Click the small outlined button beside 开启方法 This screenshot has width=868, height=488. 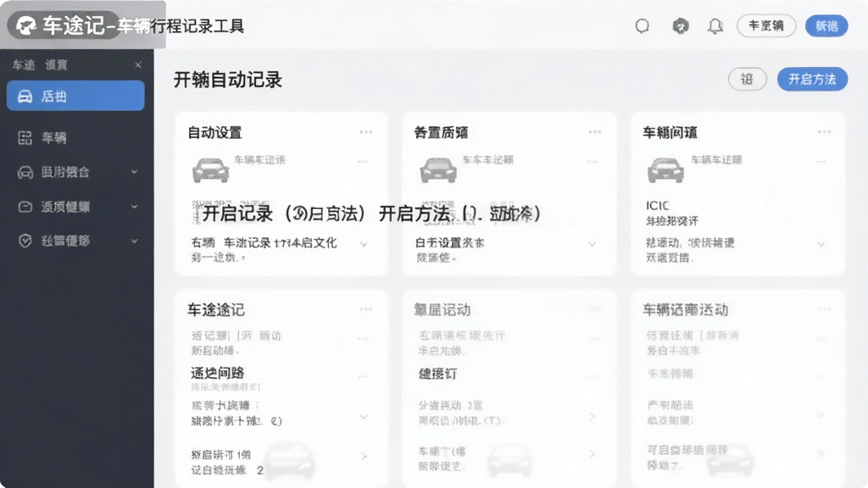[748, 79]
